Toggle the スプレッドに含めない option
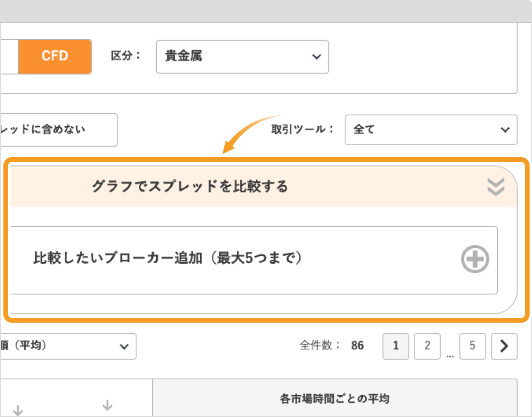Image resolution: width=532 pixels, height=417 pixels. click(53, 130)
